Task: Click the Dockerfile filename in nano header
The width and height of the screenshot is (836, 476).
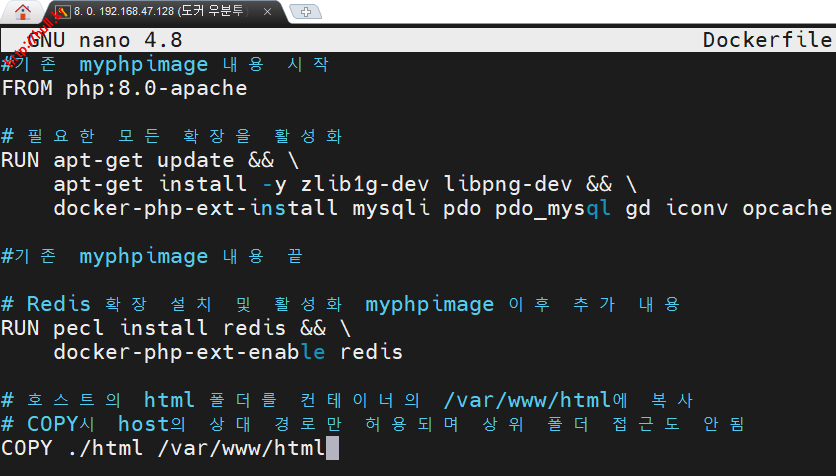Action: (x=766, y=40)
